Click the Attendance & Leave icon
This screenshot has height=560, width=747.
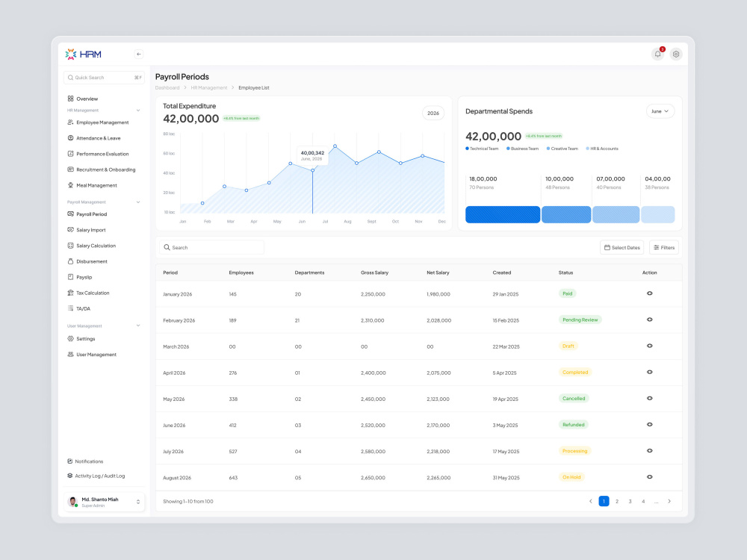(70, 138)
